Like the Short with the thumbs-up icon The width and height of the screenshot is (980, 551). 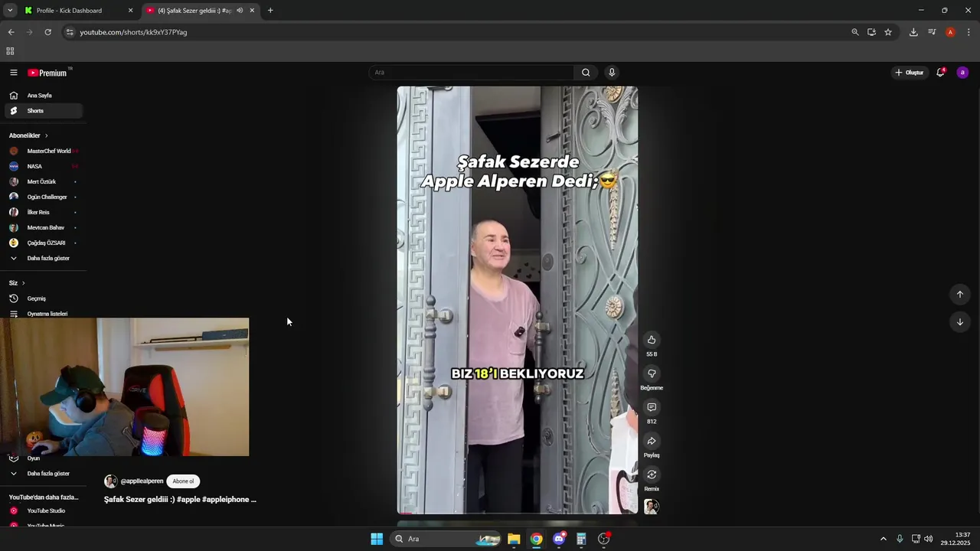point(652,340)
